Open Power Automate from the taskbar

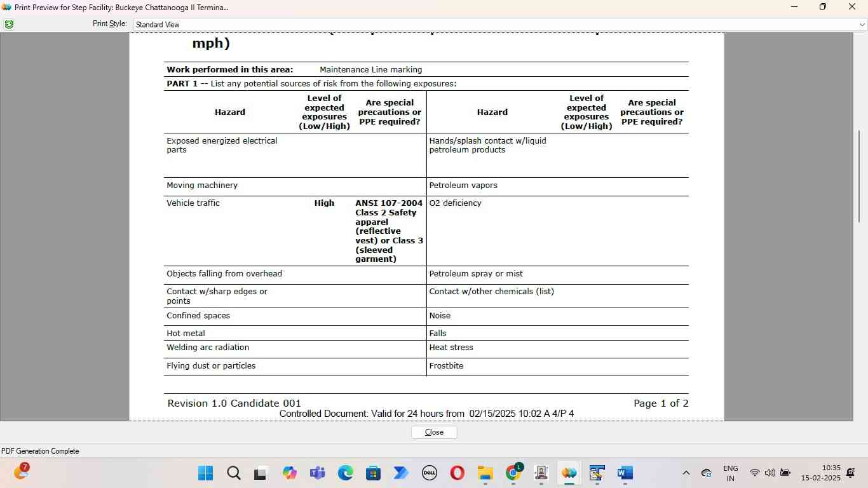click(401, 473)
